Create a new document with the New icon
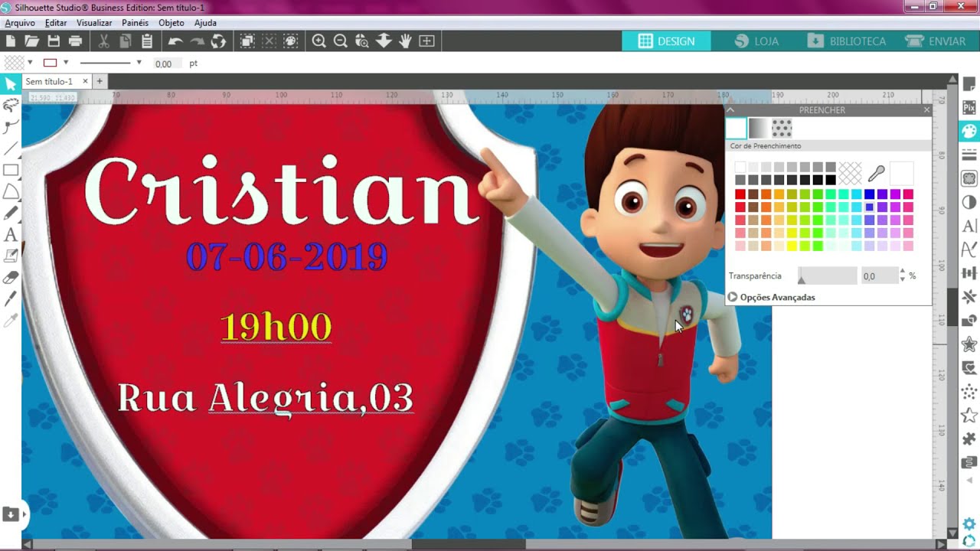Viewport: 980px width, 551px height. coord(11,41)
